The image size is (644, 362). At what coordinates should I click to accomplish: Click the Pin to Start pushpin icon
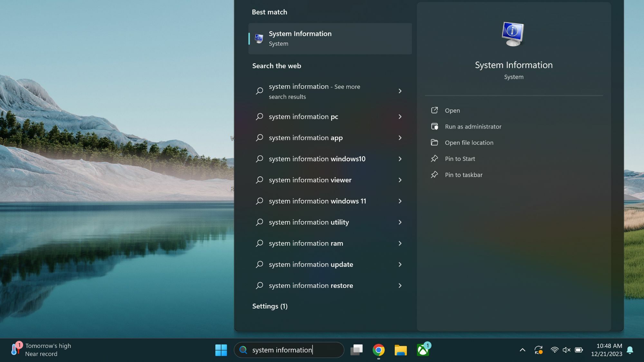[x=434, y=158]
